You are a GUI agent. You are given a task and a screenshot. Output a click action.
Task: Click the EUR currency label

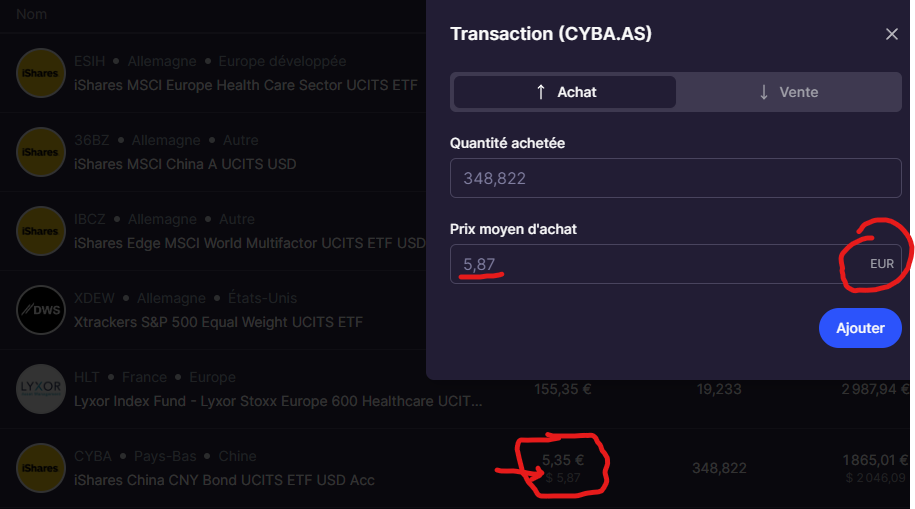881,264
